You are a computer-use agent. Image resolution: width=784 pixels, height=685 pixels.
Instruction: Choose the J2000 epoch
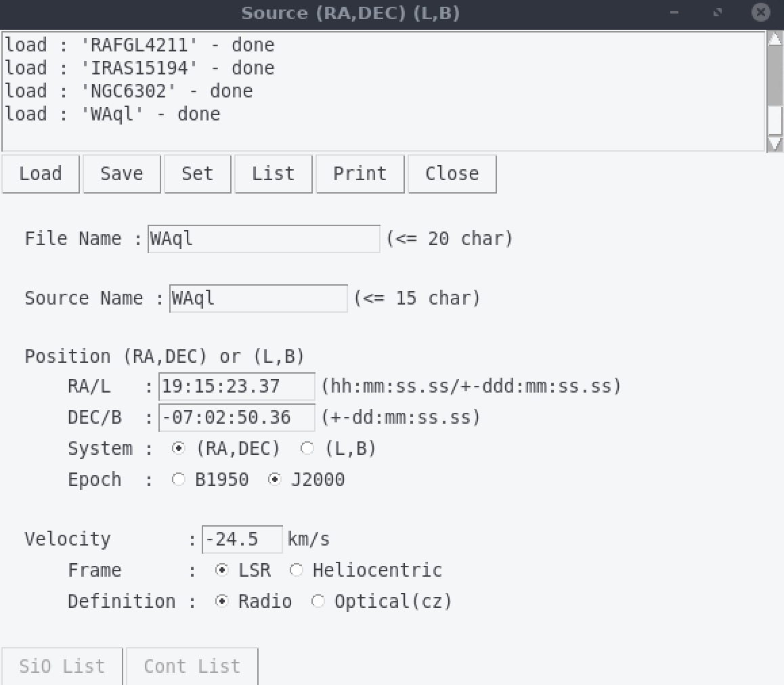click(x=275, y=480)
